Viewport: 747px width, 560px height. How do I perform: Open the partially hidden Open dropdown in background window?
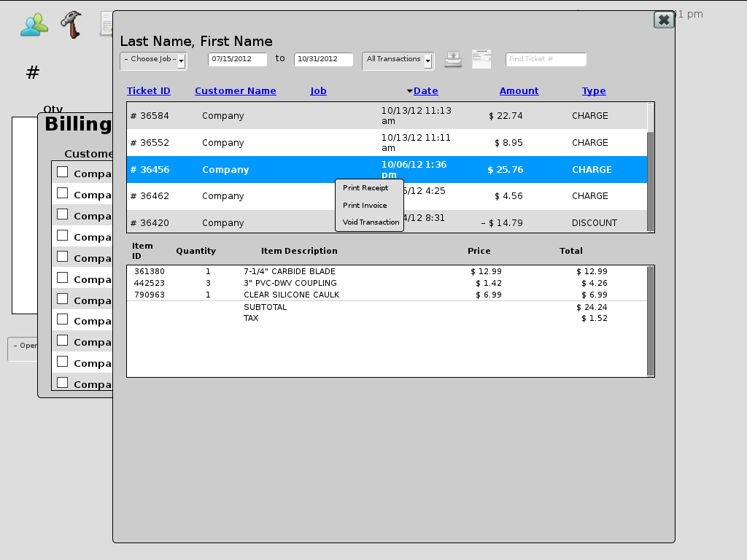pyautogui.click(x=23, y=349)
